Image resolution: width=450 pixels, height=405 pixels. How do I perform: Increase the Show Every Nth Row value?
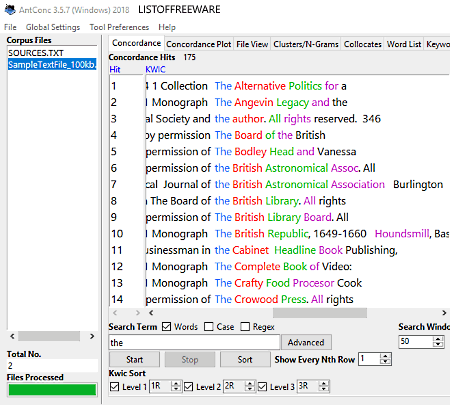[385, 356]
